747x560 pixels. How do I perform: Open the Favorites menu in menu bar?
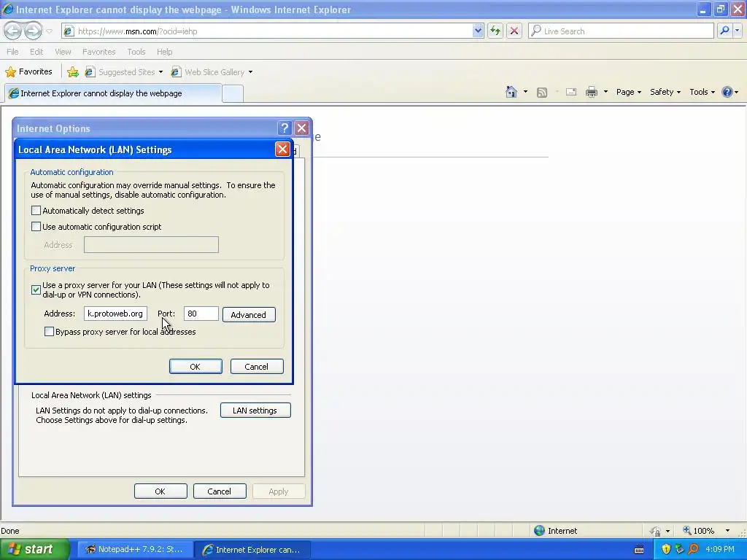click(98, 52)
